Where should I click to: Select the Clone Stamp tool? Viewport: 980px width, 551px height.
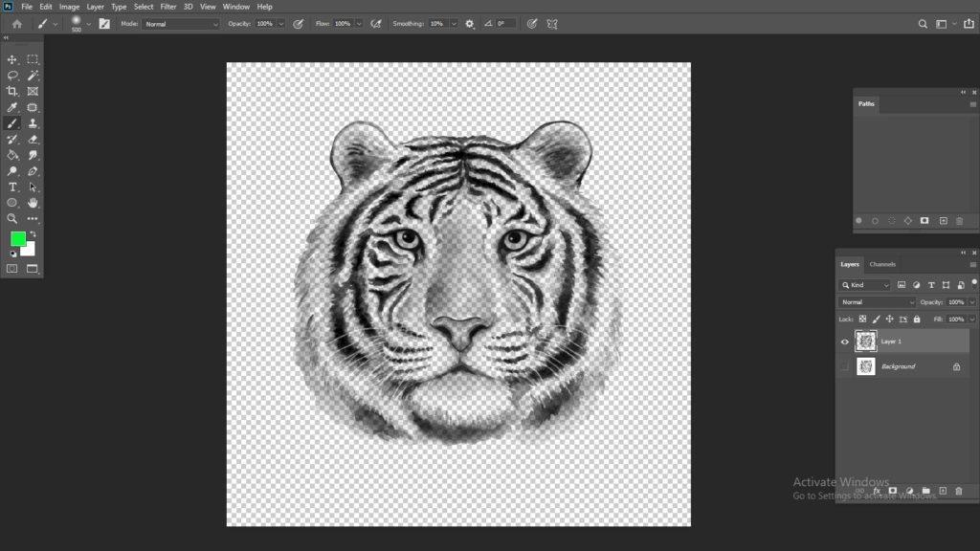point(33,123)
